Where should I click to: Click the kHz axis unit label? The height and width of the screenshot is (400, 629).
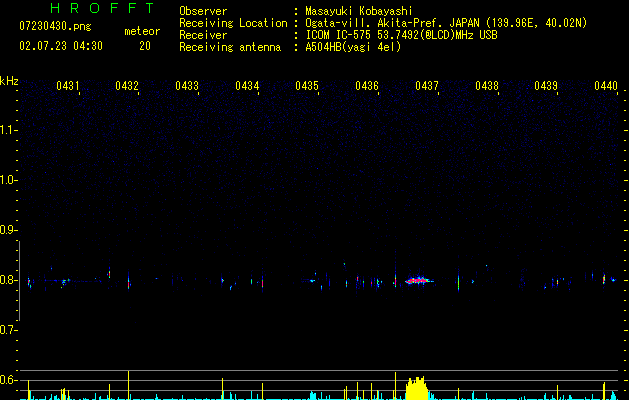tap(9, 81)
